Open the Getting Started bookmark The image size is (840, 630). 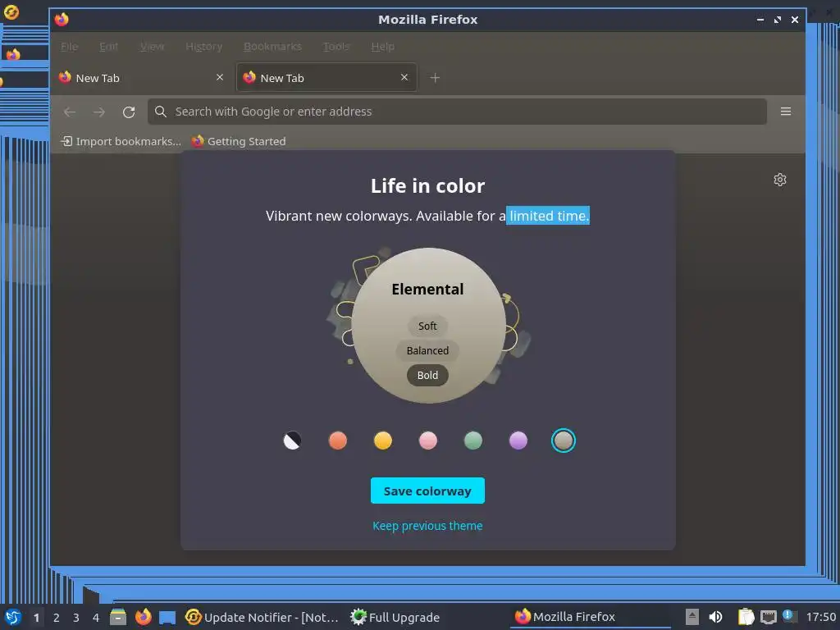point(239,141)
